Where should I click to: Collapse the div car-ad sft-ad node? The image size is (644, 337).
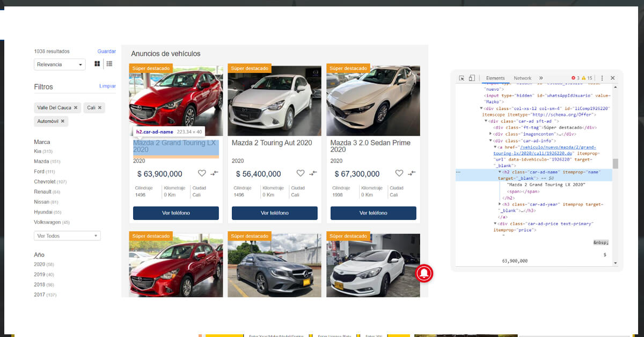[486, 121]
